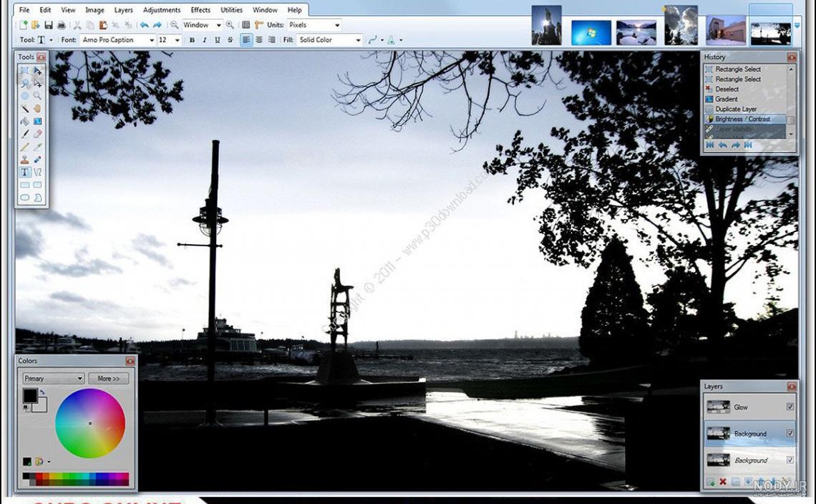Select the Move Selected Pixels tool

point(37,70)
